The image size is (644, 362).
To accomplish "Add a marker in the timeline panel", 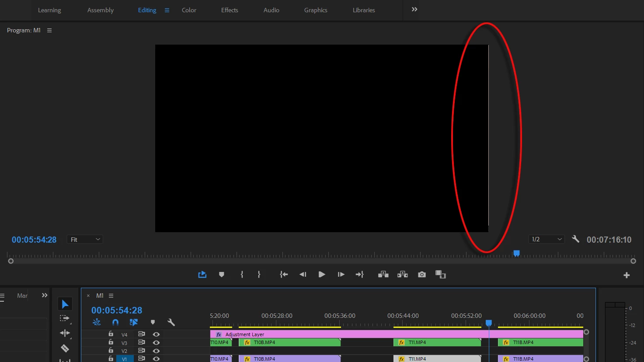I will pos(153,323).
